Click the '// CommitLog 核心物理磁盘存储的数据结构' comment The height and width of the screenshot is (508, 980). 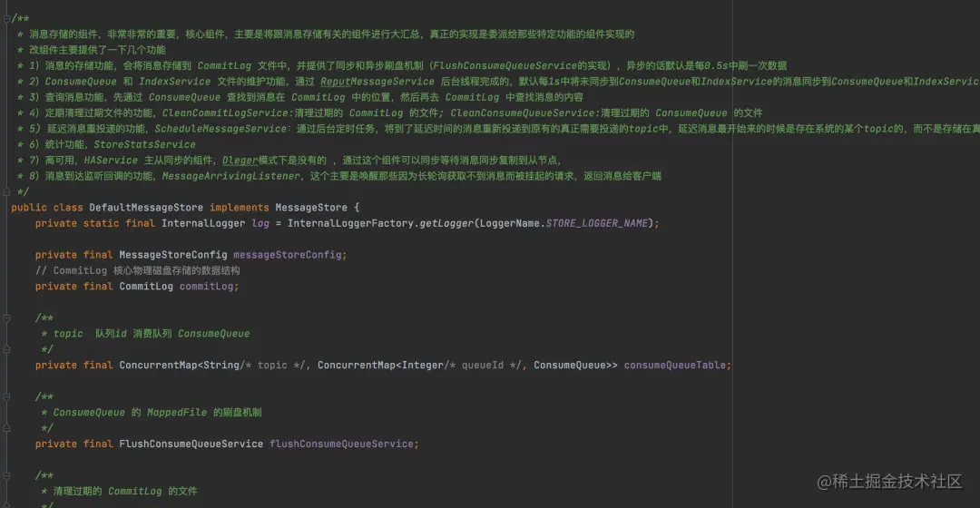pyautogui.click(x=138, y=270)
